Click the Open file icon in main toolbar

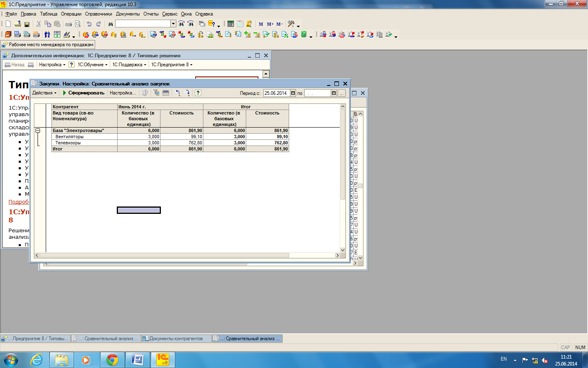coord(18,24)
